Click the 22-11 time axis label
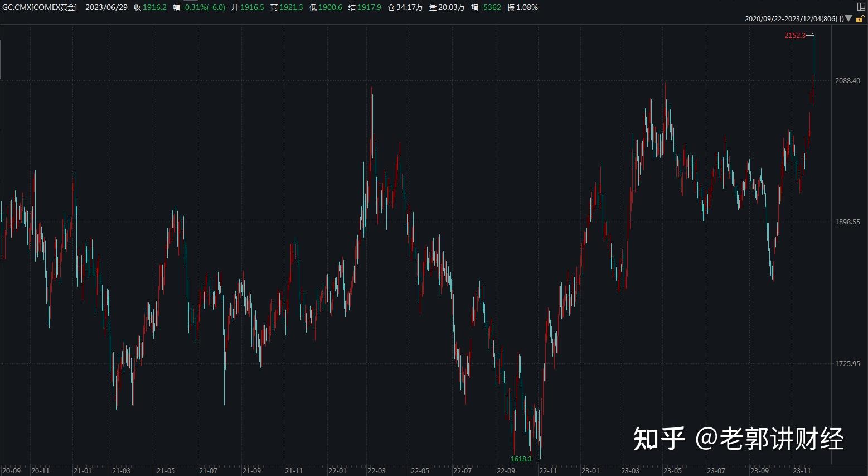868x476 pixels. click(x=548, y=471)
